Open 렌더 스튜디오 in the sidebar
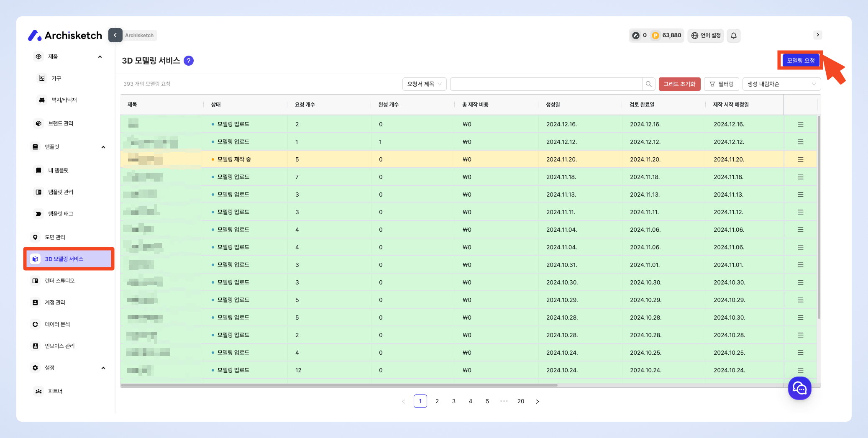 60,281
